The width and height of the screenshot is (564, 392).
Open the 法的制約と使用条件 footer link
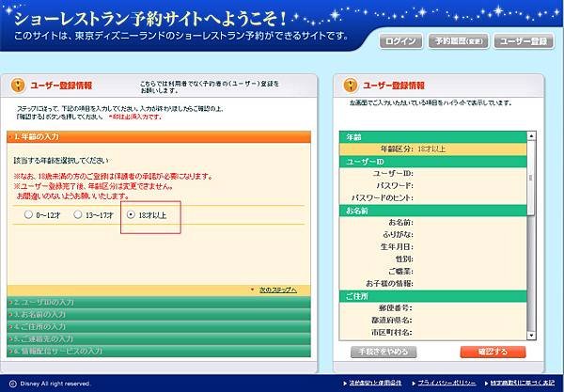click(375, 384)
